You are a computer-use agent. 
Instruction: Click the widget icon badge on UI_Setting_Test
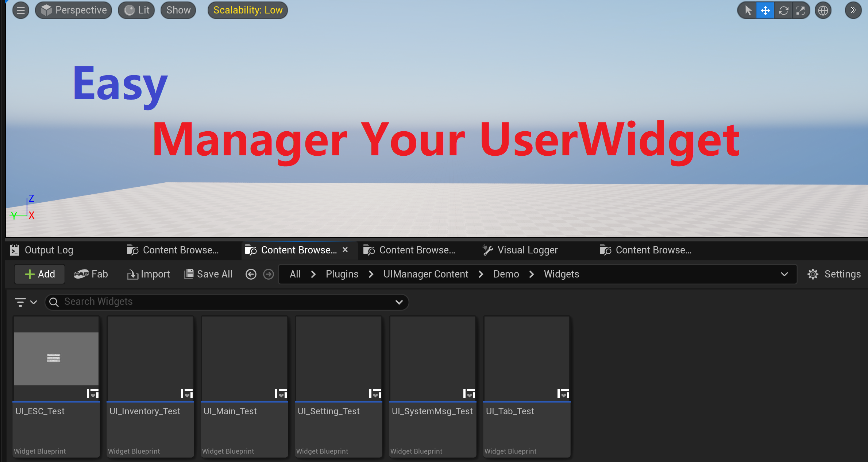375,393
